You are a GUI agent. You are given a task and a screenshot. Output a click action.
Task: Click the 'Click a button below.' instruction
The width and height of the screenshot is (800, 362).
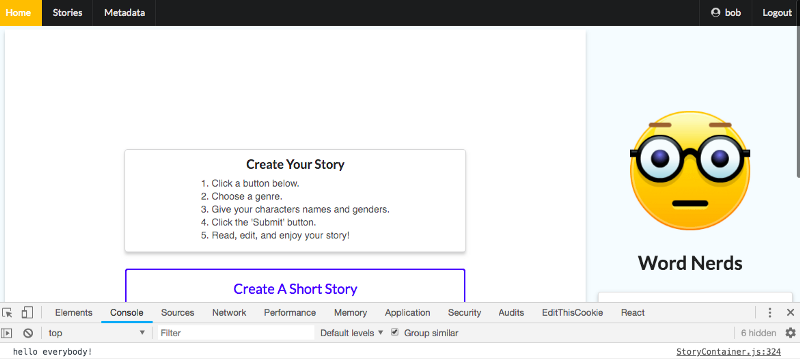point(256,184)
